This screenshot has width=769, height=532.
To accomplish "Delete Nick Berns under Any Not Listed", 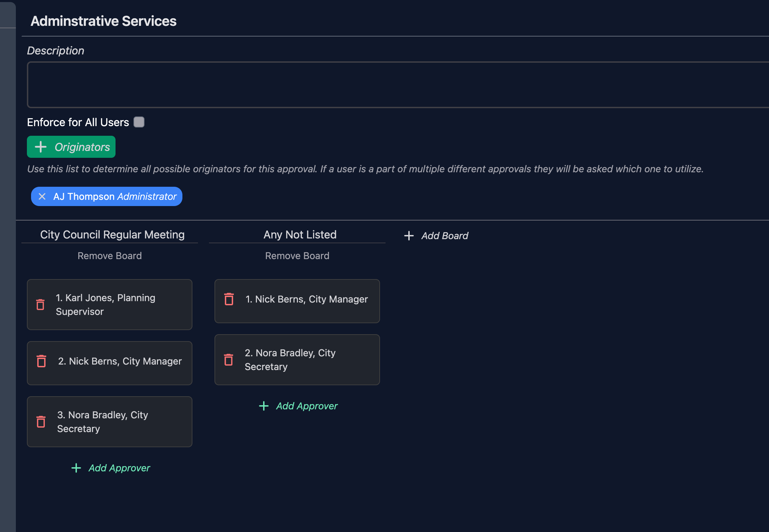I will [x=229, y=299].
